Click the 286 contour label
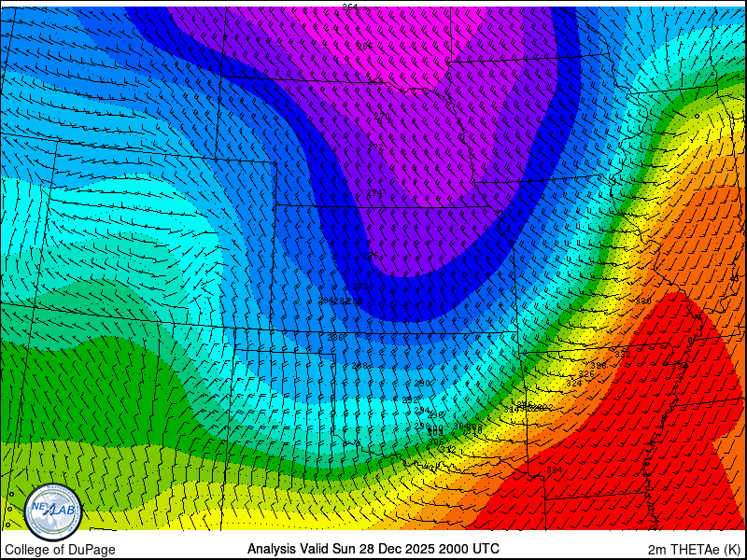 (x=335, y=338)
